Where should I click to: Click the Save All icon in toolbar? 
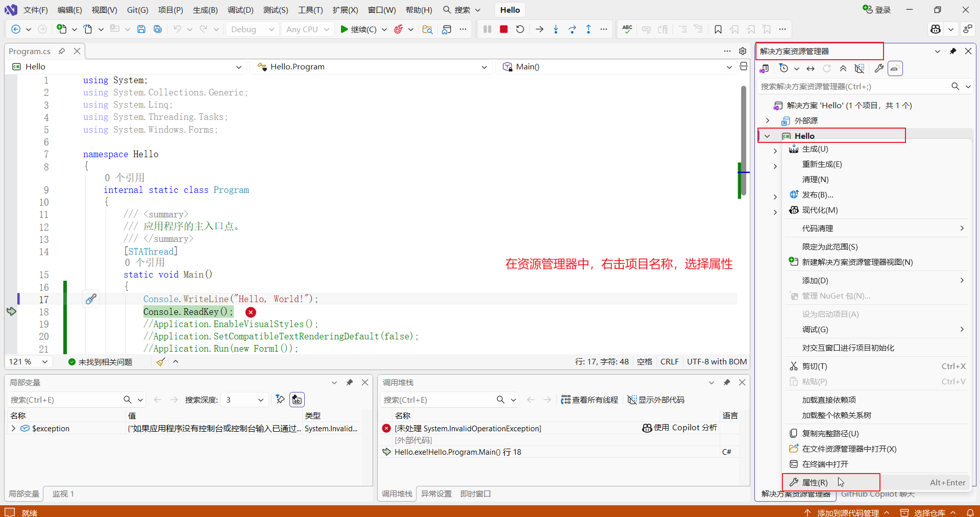[x=158, y=29]
